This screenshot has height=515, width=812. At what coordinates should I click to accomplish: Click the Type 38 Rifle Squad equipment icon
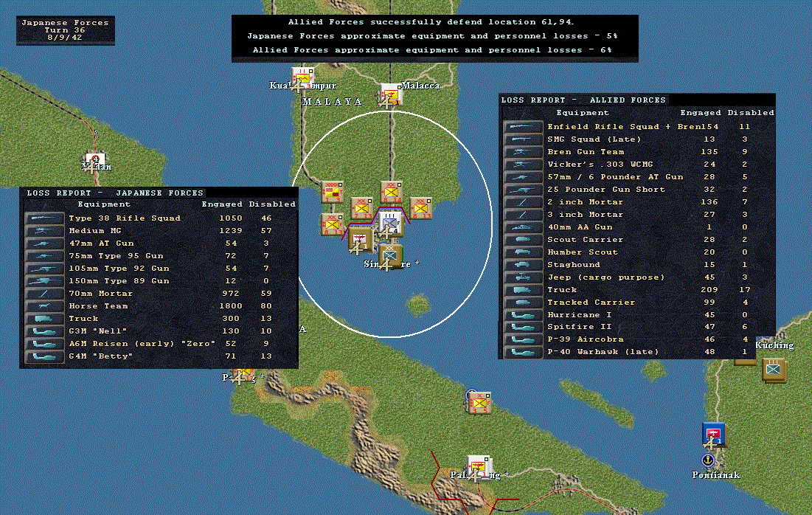(x=44, y=218)
